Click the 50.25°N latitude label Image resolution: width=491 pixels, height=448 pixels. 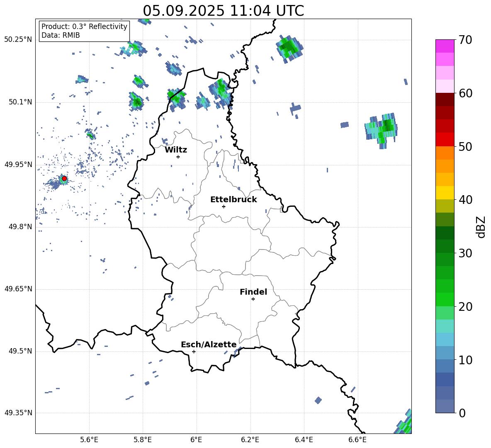pos(18,40)
